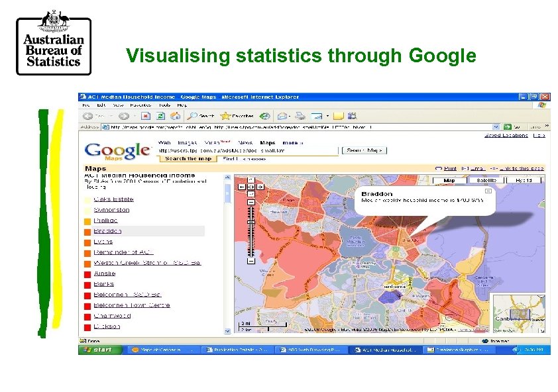Open the Oaks Estate link

(x=113, y=199)
